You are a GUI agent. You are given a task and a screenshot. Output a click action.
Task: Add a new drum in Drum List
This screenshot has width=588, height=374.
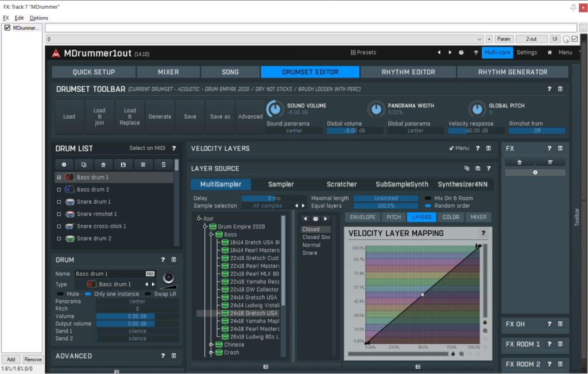64,165
